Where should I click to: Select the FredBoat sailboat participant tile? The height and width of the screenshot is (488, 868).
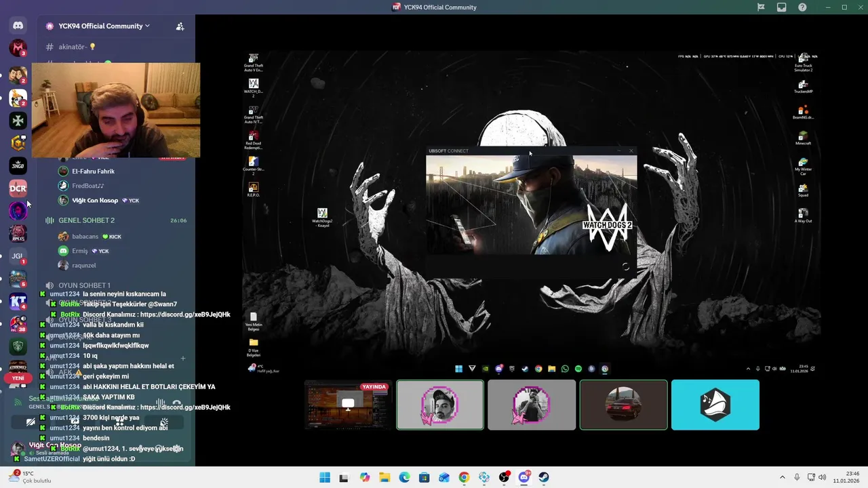click(x=715, y=405)
